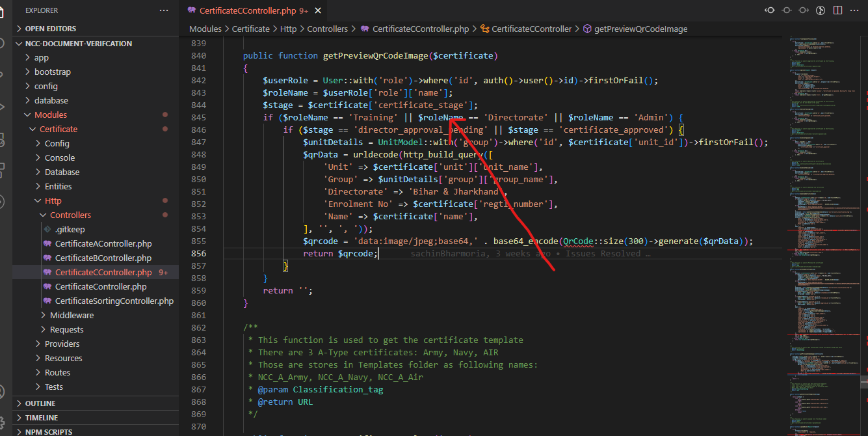Click the getPreviewQrCodeImage breadcrumb segment
Image resolution: width=868 pixels, height=436 pixels.
pos(640,29)
